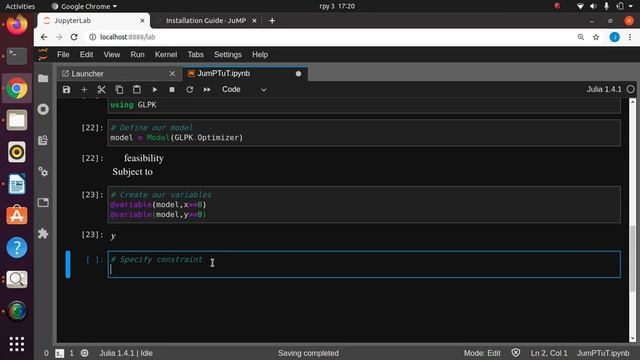Click Ln 2, Col 1 status indicator
Image resolution: width=640 pixels, height=360 pixels.
pos(549,353)
